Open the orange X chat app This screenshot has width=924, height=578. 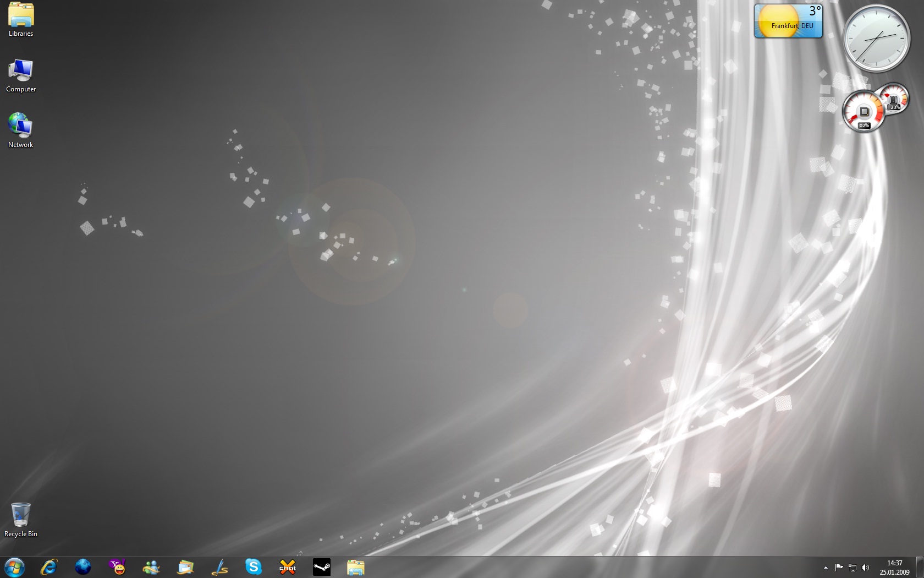click(288, 567)
